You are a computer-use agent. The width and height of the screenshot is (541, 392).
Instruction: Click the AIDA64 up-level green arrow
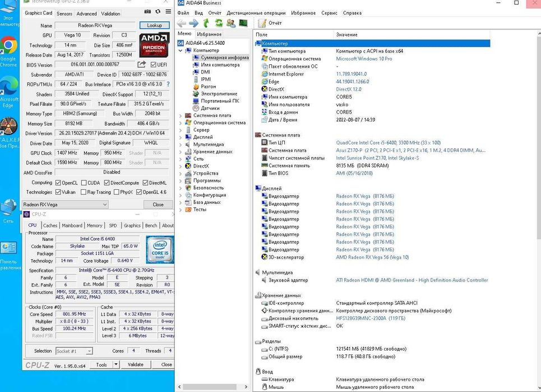tap(206, 23)
